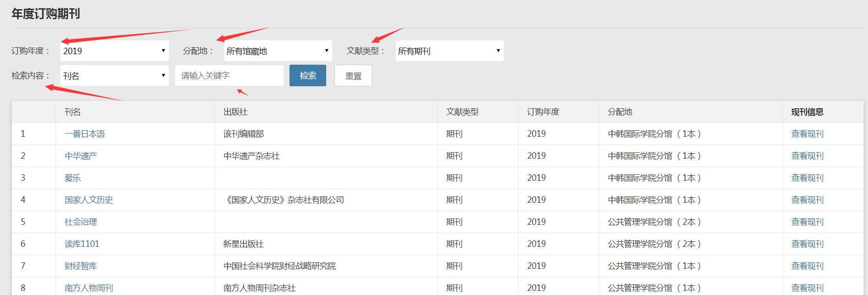Open the 订购年度 2019 dropdown

tap(114, 51)
